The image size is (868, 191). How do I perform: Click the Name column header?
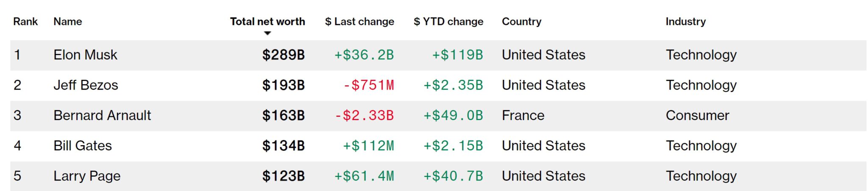click(x=68, y=22)
